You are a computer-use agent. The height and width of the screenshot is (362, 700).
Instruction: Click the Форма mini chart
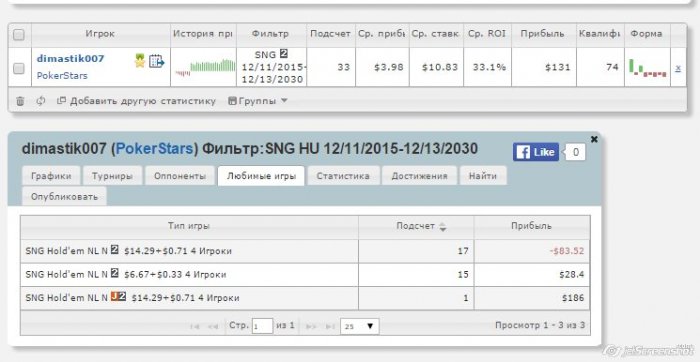coord(648,68)
